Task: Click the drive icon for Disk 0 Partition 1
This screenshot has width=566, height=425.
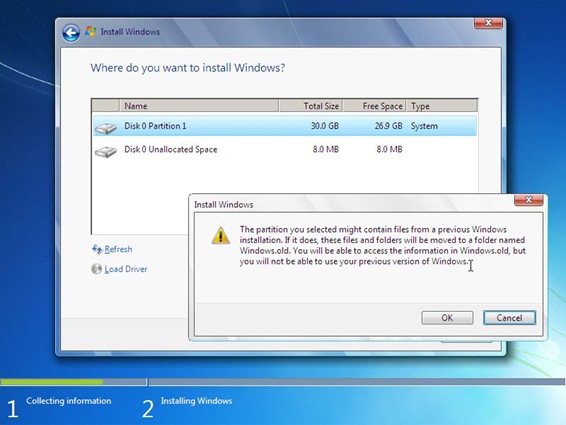Action: pos(106,128)
